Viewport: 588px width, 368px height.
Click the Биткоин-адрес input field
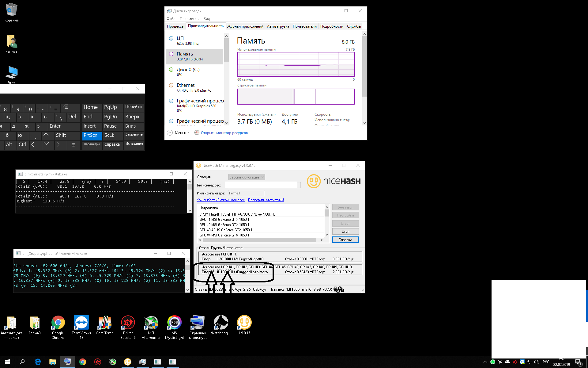pos(262,185)
